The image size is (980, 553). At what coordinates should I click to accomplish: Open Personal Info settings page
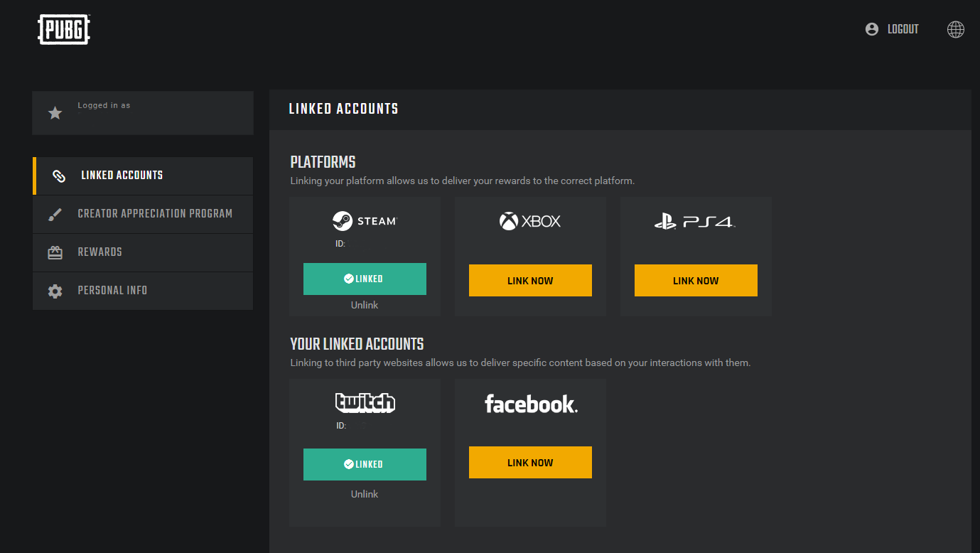[x=112, y=291]
